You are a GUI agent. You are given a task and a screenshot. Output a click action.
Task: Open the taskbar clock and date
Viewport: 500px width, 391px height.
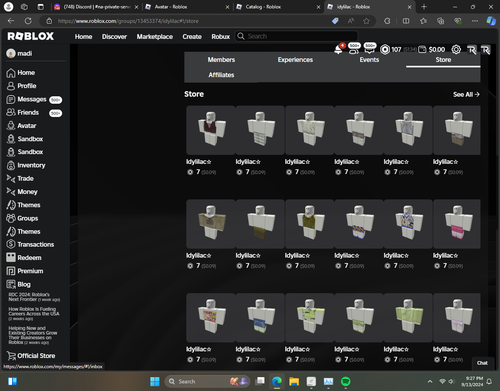[472, 381]
